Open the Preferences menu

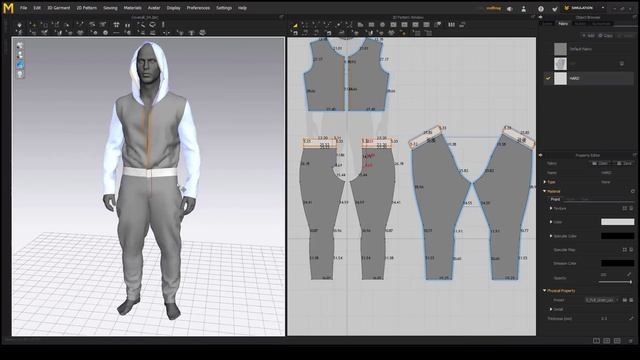(x=198, y=8)
